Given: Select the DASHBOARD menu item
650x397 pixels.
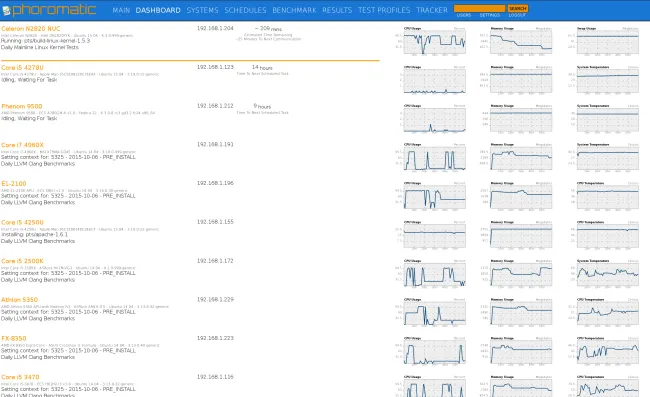Looking at the screenshot, I should [x=158, y=10].
